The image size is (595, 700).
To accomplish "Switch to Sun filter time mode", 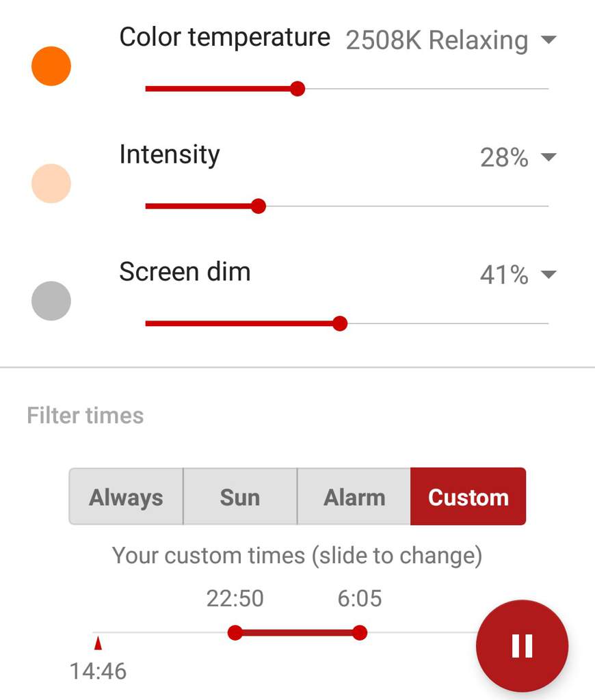I will click(240, 496).
